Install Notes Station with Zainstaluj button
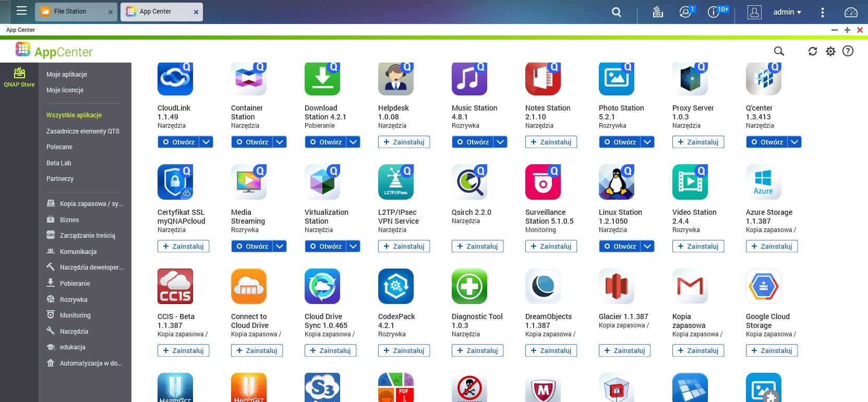The height and width of the screenshot is (402, 868). (x=551, y=142)
